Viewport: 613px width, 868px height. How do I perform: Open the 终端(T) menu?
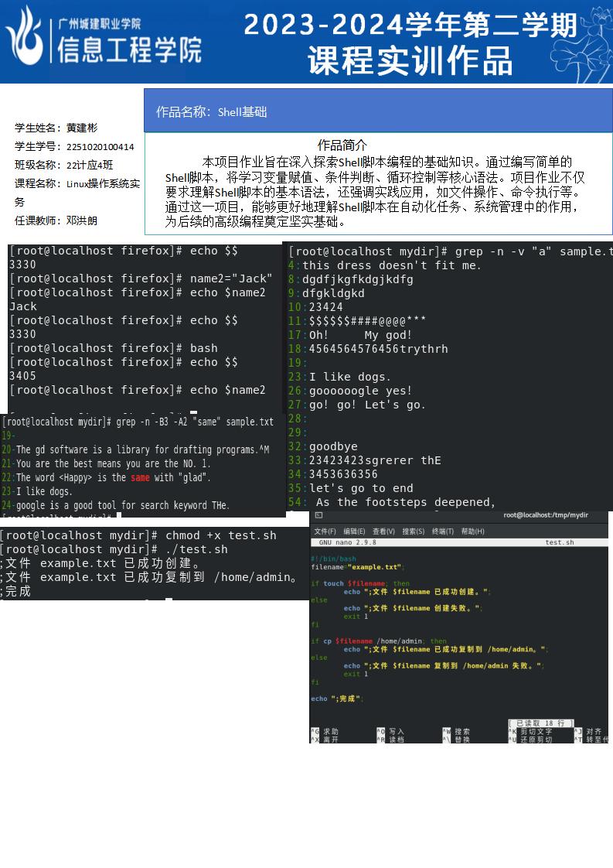tap(443, 531)
